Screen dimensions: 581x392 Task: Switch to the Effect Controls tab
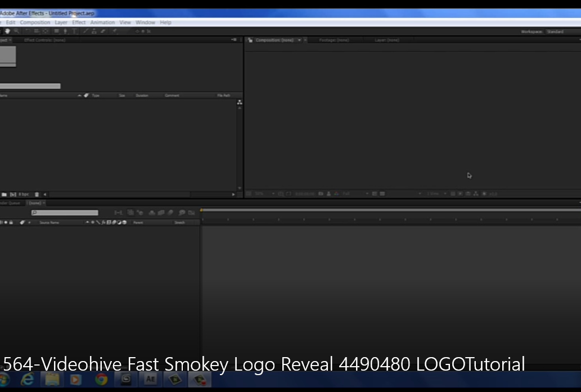(45, 40)
